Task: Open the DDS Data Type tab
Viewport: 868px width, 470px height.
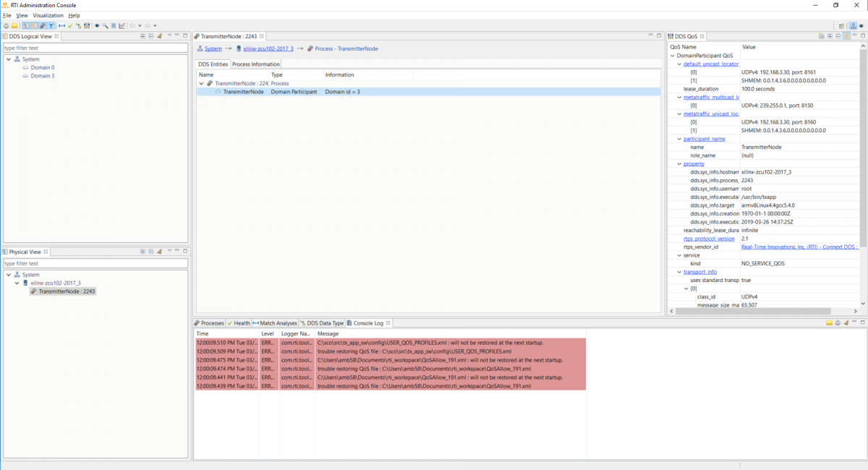Action: coord(323,323)
